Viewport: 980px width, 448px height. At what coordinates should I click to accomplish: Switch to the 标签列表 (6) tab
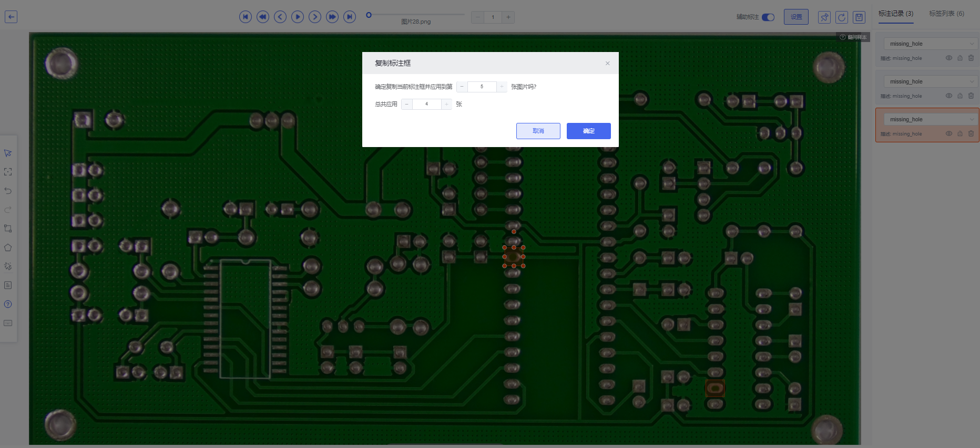pyautogui.click(x=946, y=14)
